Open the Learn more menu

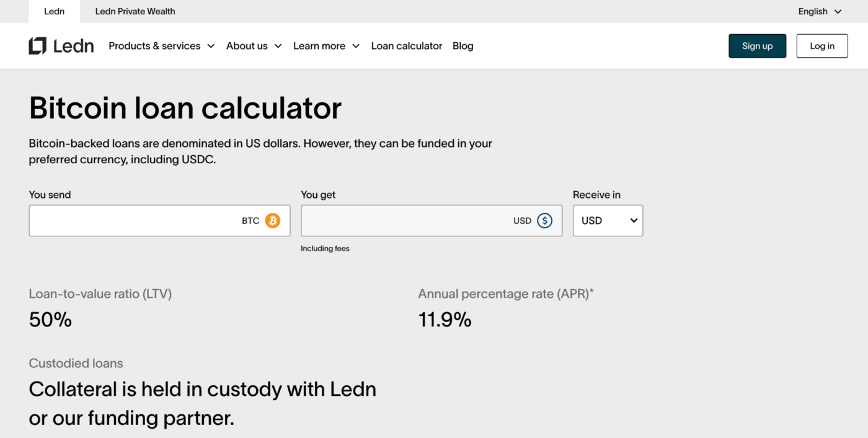tap(319, 46)
